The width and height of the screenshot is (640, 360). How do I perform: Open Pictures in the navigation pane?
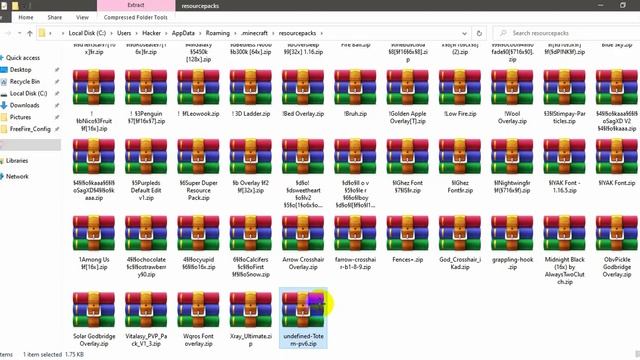click(x=20, y=117)
